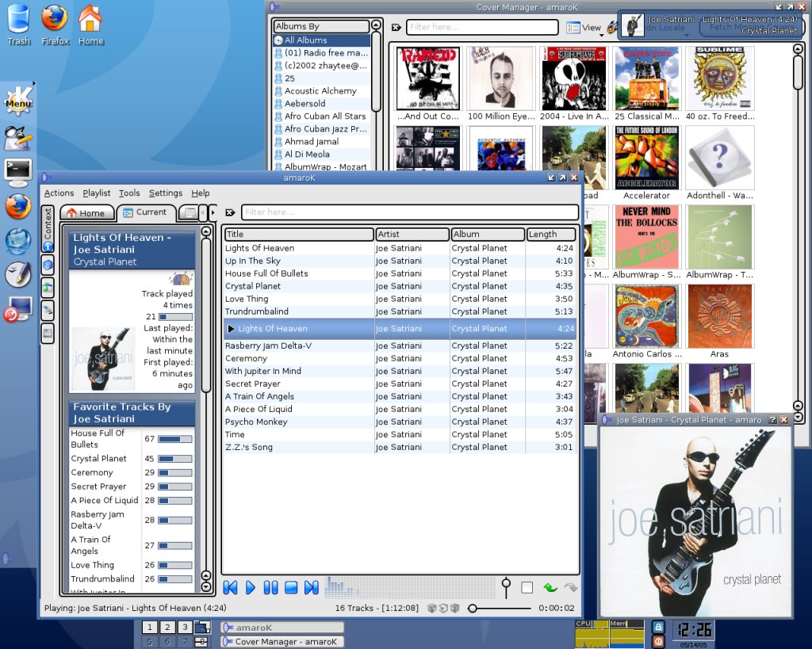812x649 pixels.
Task: Click the spectrum analyzer display in amaroK
Action: click(x=410, y=587)
